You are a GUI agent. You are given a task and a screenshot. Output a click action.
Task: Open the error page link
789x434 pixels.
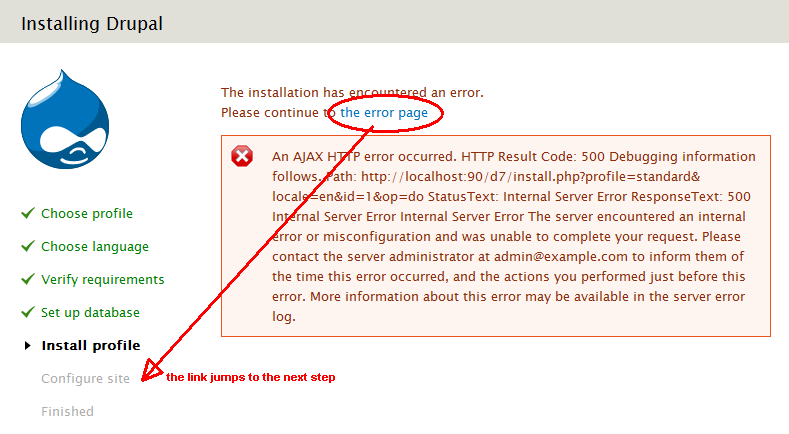coord(384,113)
